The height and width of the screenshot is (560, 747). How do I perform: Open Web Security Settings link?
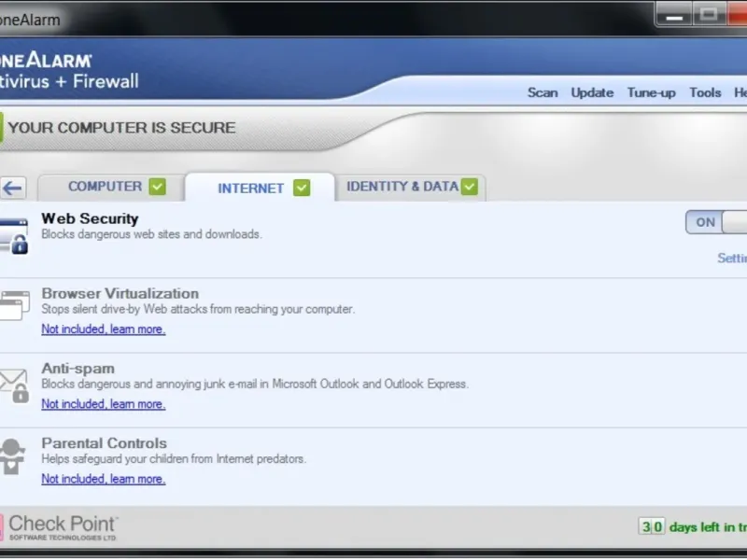click(732, 259)
